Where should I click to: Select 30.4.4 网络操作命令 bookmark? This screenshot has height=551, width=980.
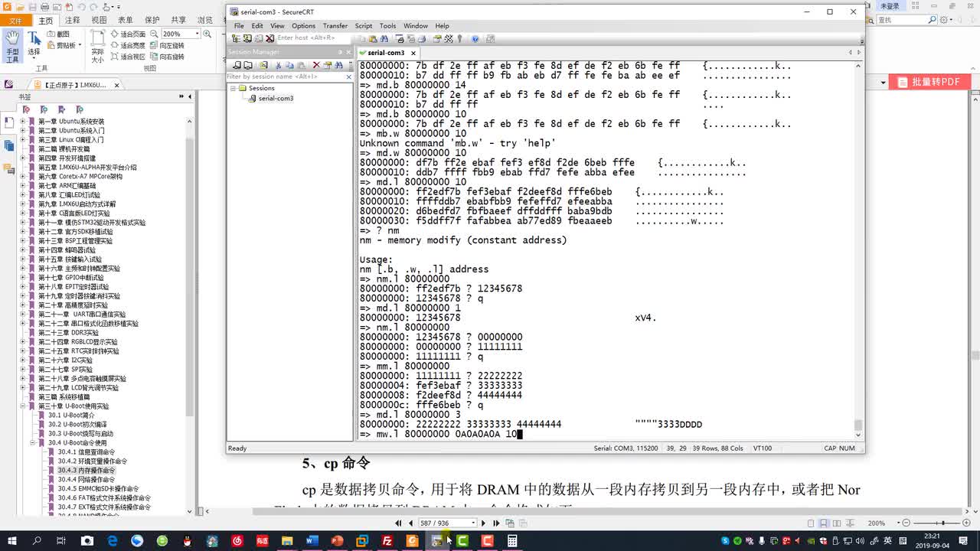87,480
